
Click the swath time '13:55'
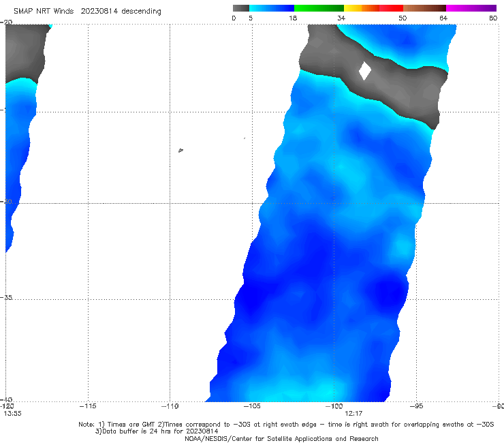[x=12, y=414]
